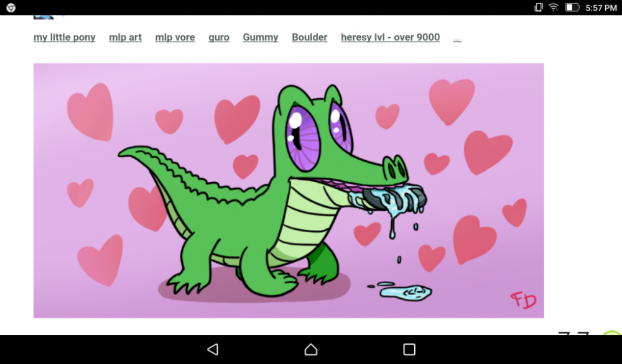Open recent apps with the square button

409,349
